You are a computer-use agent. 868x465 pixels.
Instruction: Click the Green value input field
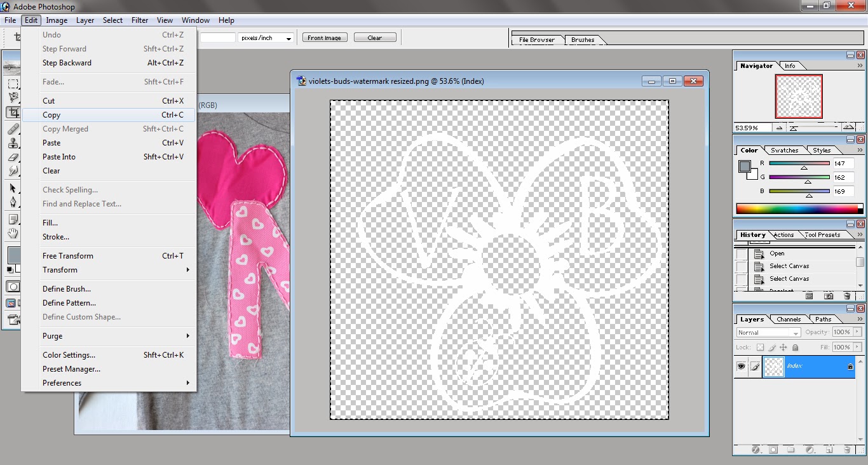[x=844, y=178]
